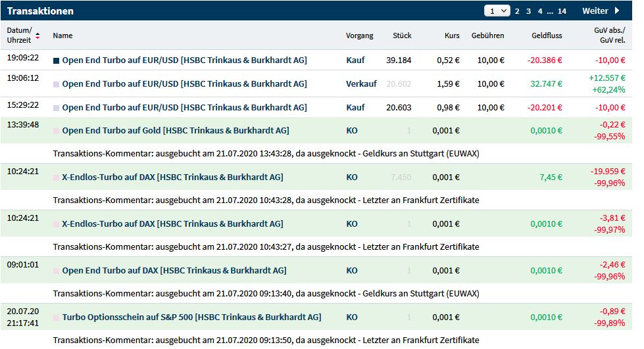The height and width of the screenshot is (349, 644).
Task: Click the Weiter next-page link
Action: point(595,11)
